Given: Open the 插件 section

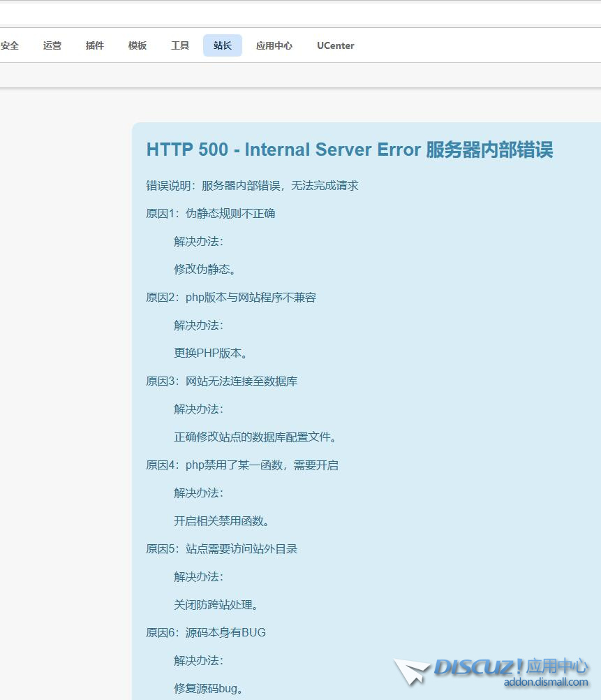Looking at the screenshot, I should pyautogui.click(x=94, y=45).
